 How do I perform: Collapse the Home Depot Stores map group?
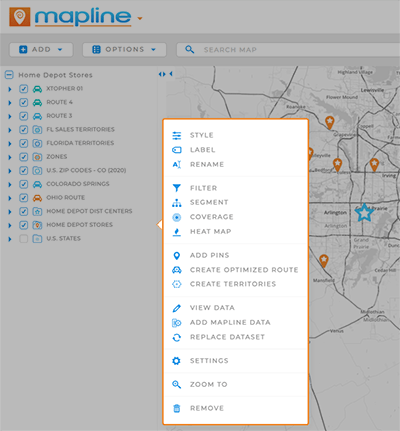click(x=9, y=75)
